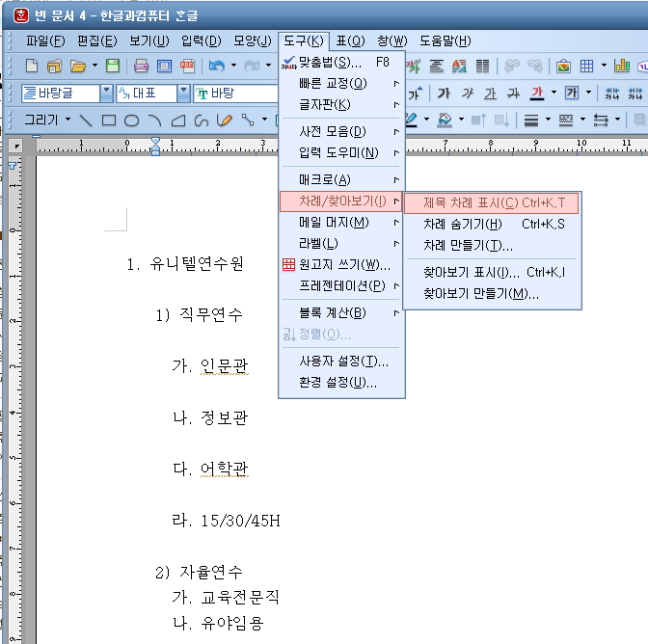
Task: Expand line thickness dropdown arrow
Action: tap(548, 121)
